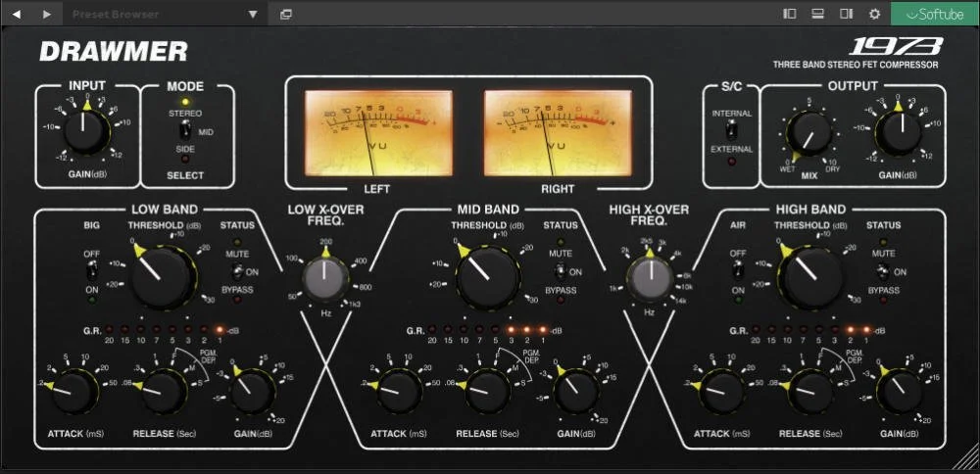
Task: Show the left sidebar panel icon
Action: click(x=789, y=14)
